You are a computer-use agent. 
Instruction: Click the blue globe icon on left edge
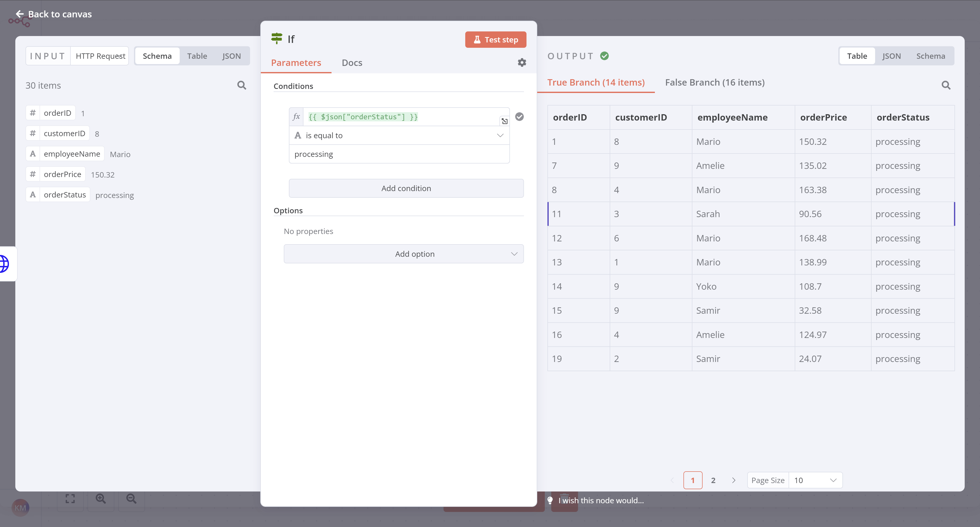pyautogui.click(x=5, y=264)
